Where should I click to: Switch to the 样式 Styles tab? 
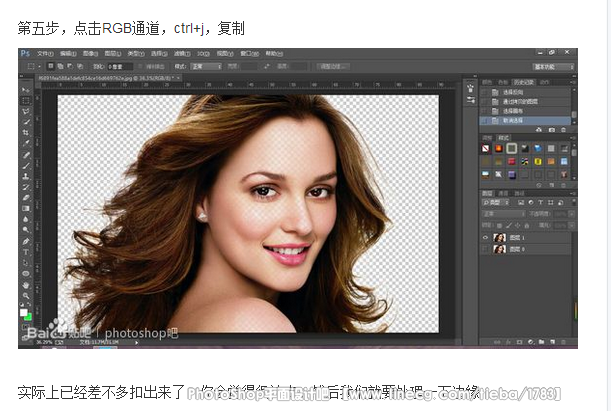pos(503,138)
